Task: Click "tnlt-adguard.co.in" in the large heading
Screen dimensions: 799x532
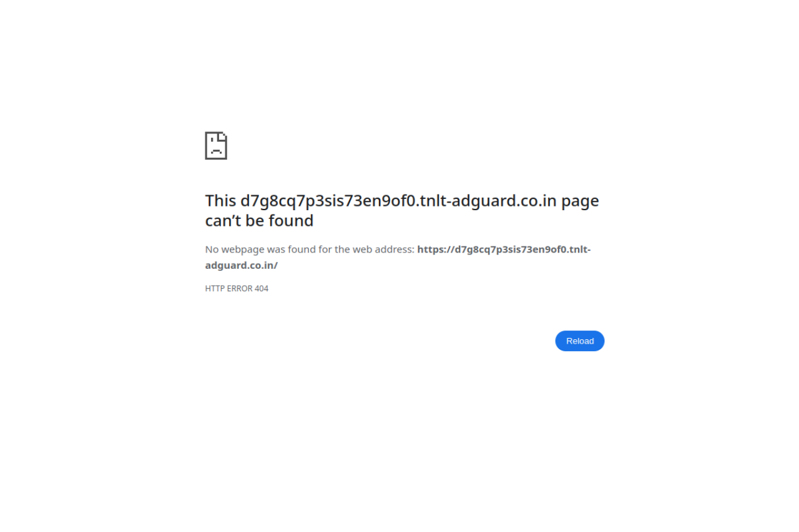Action: click(488, 201)
